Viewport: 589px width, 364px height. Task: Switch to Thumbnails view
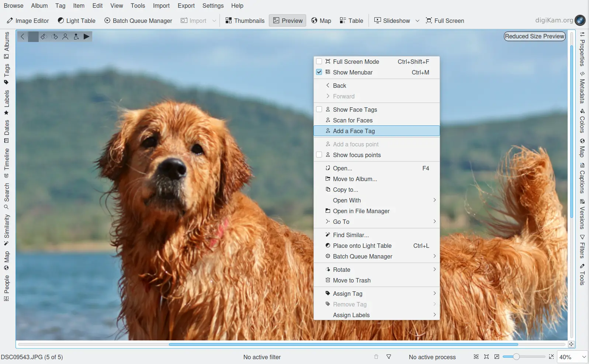click(x=245, y=21)
